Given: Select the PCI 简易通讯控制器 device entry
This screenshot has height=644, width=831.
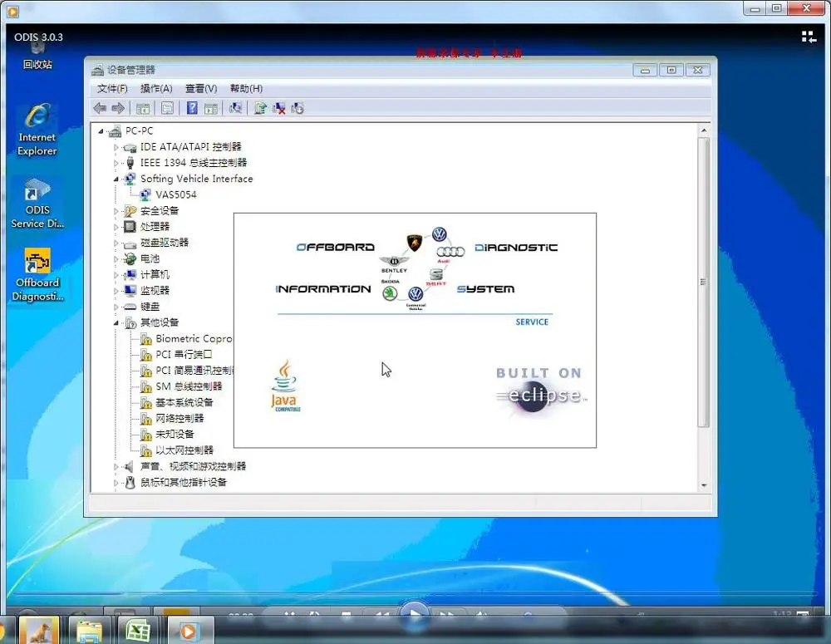Looking at the screenshot, I should 194,371.
